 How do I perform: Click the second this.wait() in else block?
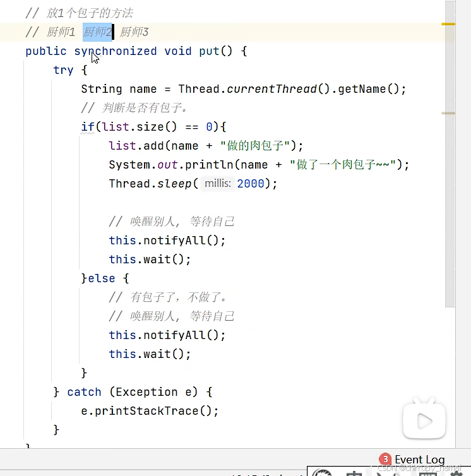pos(150,354)
